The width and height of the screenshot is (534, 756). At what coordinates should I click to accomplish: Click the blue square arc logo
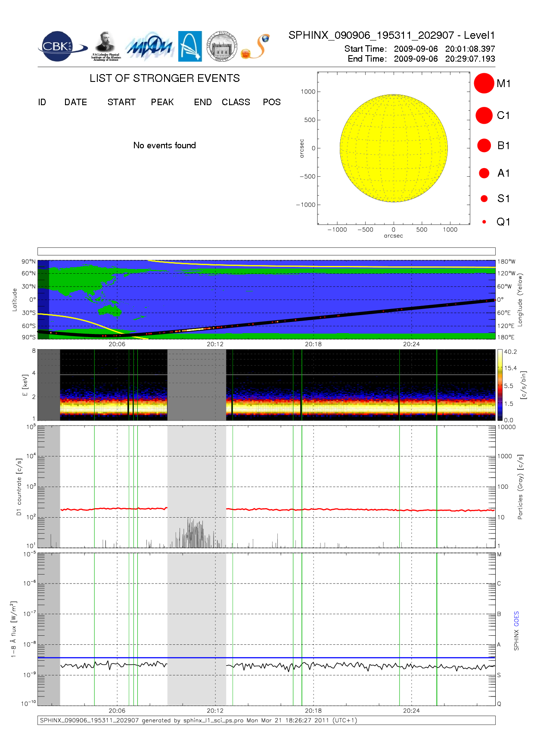190,46
